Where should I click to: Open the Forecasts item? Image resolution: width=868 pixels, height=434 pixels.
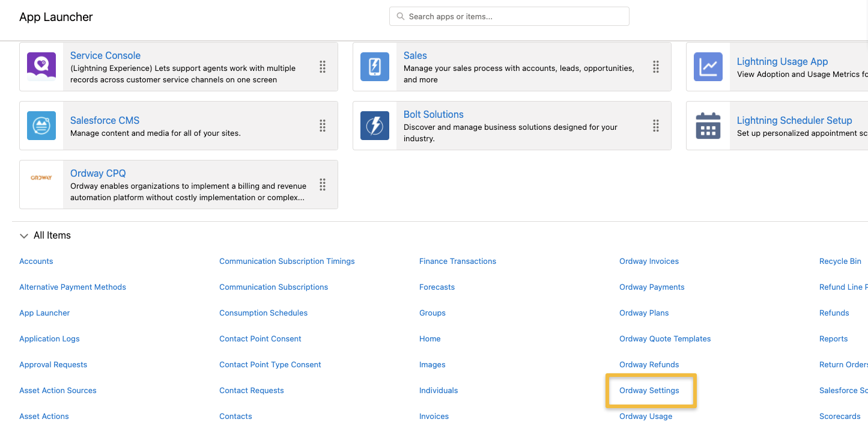437,287
